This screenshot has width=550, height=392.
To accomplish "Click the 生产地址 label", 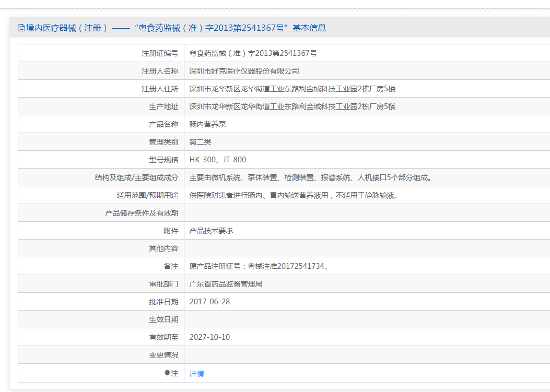I will pyautogui.click(x=163, y=106).
